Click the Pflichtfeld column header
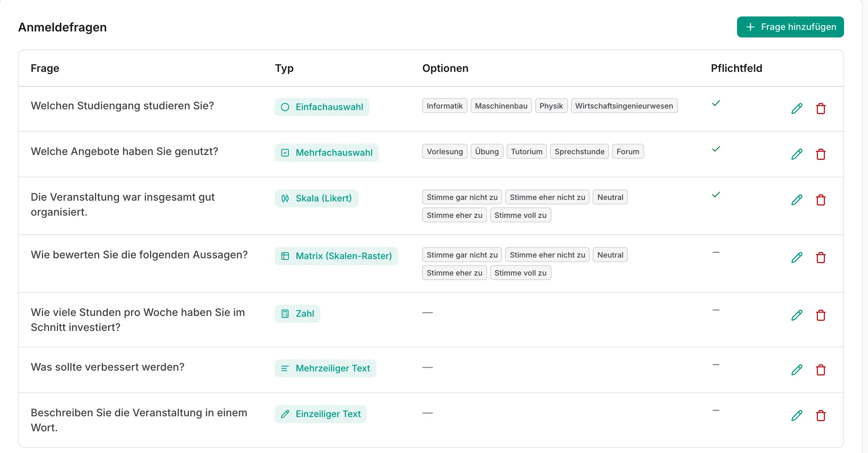 point(736,68)
